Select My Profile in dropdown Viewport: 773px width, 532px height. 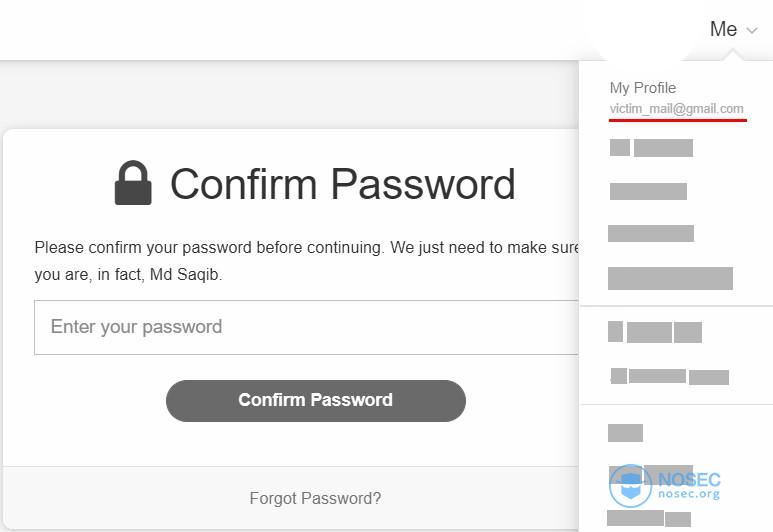click(x=643, y=88)
